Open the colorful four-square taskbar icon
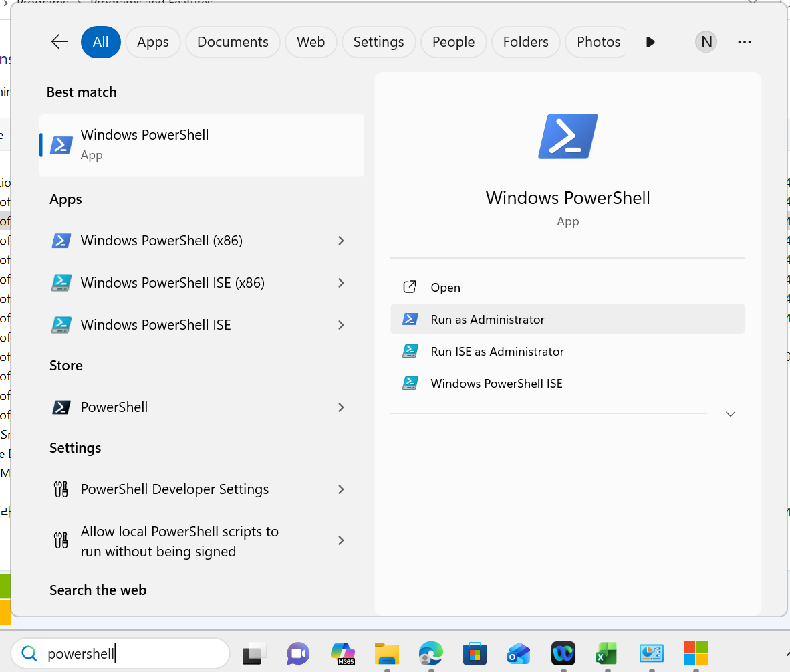The height and width of the screenshot is (672, 790). tap(696, 654)
